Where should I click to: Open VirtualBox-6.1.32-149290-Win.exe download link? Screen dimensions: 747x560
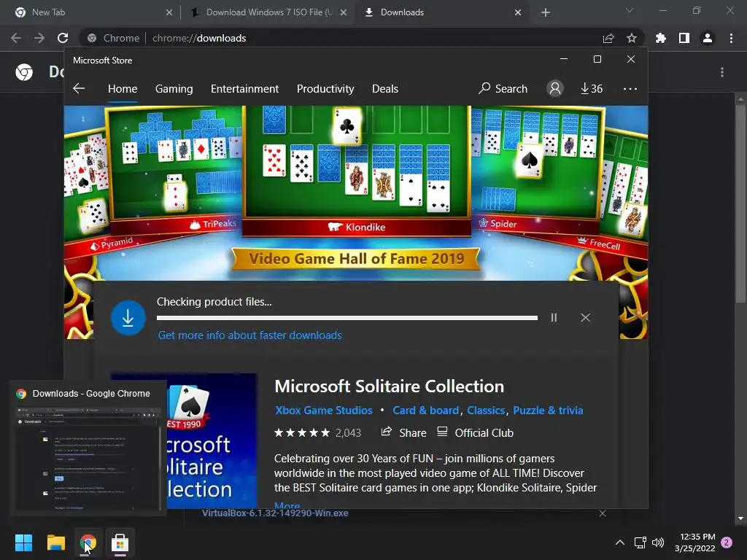click(x=275, y=513)
